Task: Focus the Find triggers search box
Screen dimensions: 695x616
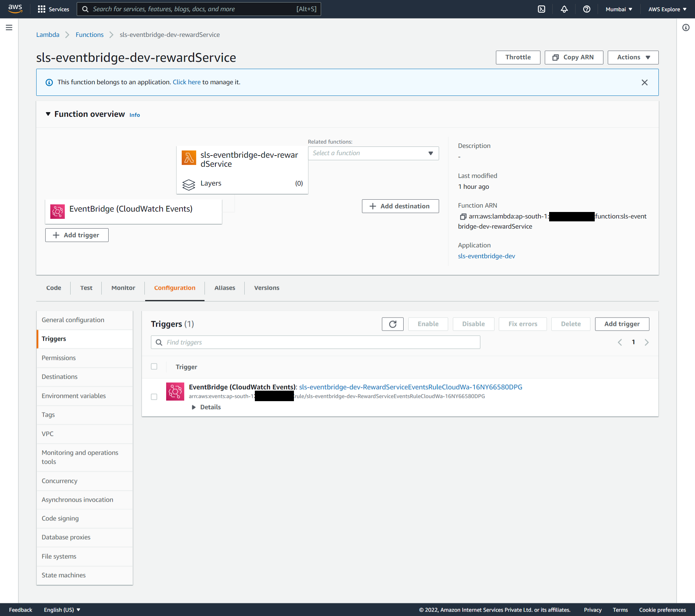Action: [x=315, y=343]
